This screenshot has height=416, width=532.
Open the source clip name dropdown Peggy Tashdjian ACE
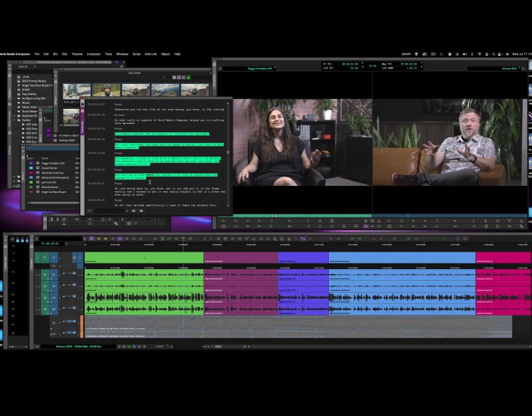click(x=260, y=69)
